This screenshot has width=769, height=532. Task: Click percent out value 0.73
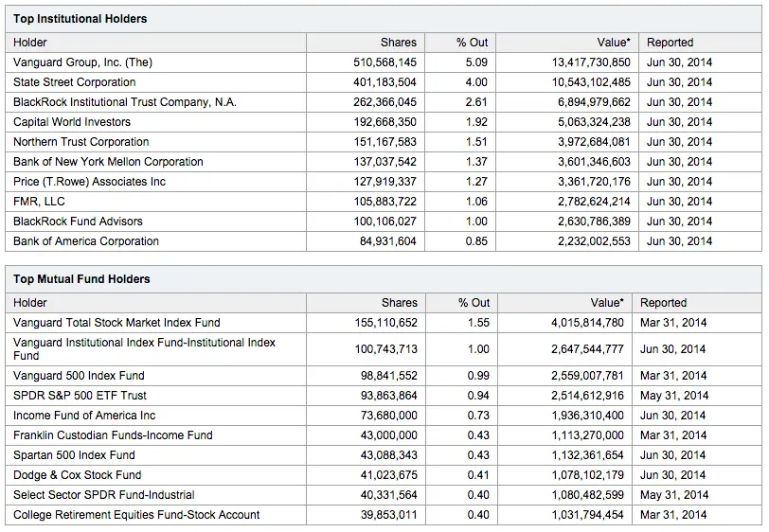click(x=478, y=416)
